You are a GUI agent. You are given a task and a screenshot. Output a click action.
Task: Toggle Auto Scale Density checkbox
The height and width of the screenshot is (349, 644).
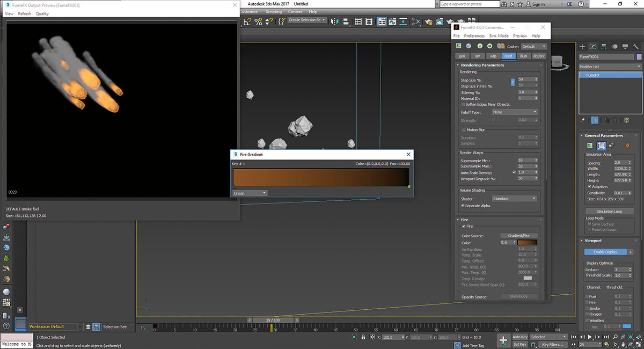click(x=514, y=172)
